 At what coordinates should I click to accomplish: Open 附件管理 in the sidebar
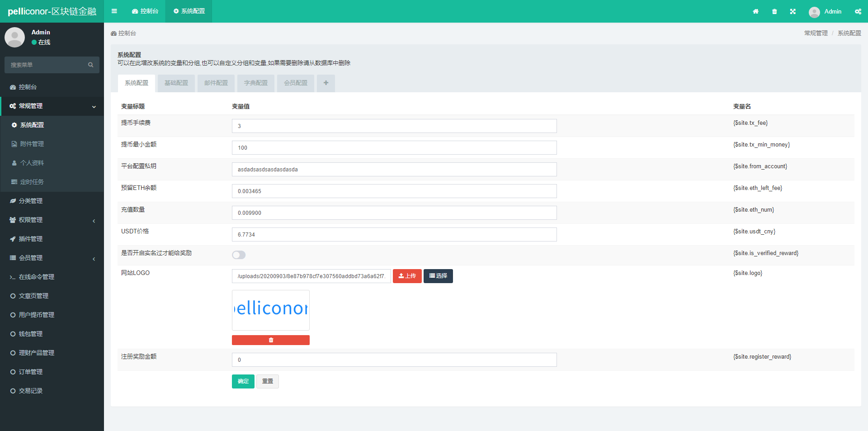[x=52, y=144]
